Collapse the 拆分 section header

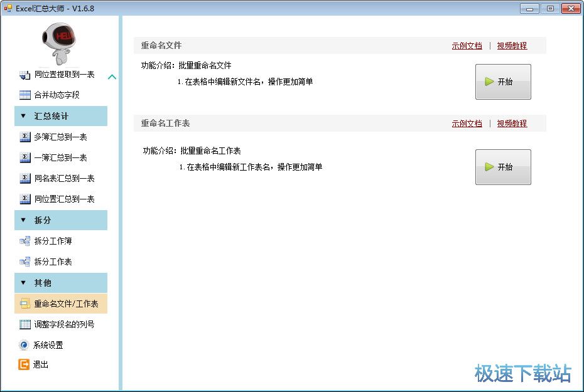61,220
